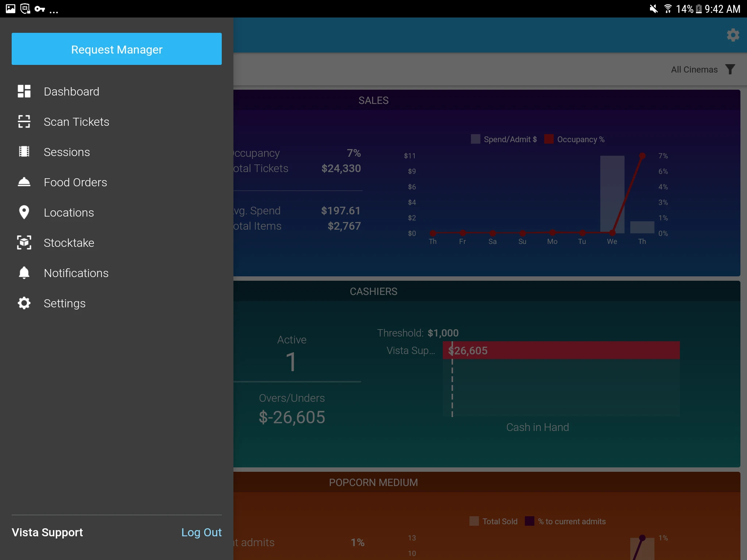This screenshot has width=747, height=560.
Task: Select the Total Tickets value $24,330
Action: 341,168
